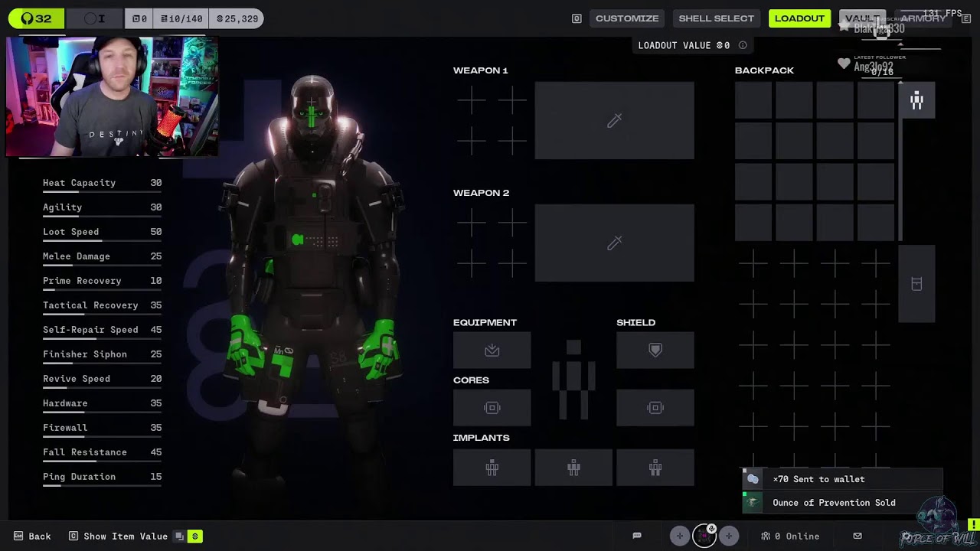Click the 'Prime Recovery' stat label
The image size is (980, 551).
(x=82, y=281)
